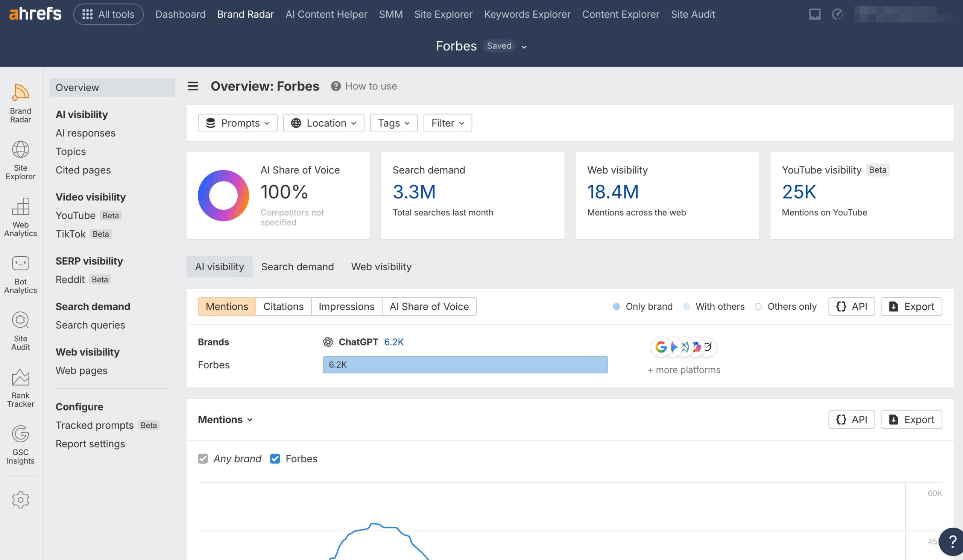Screen dimensions: 963x560
Task: Click the ChatGPT 6.2K mentions count
Action: click(394, 342)
